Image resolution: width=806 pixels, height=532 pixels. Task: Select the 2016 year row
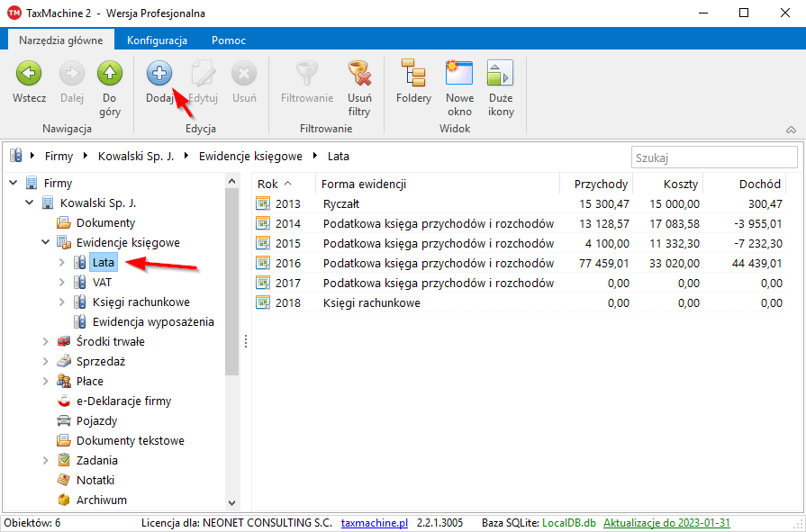tap(405, 263)
